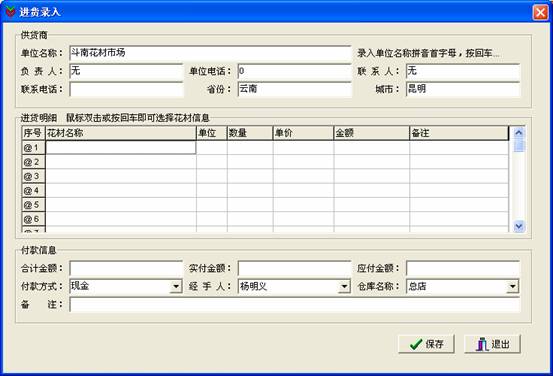553x376 pixels.
Task: Click the 合计金额 input field
Action: point(126,268)
